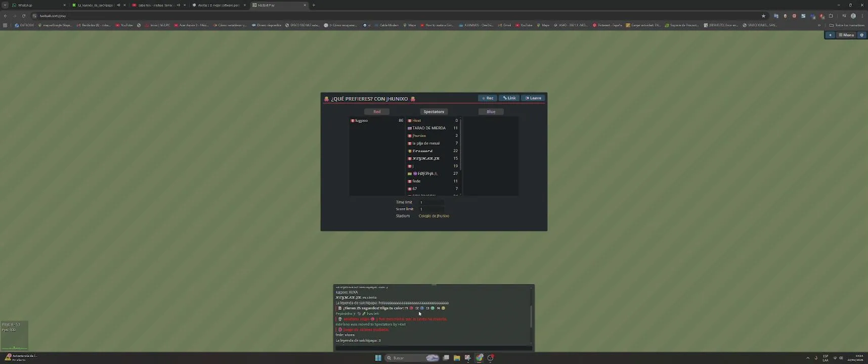The height and width of the screenshot is (364, 868).
Task: Open Haxball settings gear icon
Action: pyautogui.click(x=862, y=35)
